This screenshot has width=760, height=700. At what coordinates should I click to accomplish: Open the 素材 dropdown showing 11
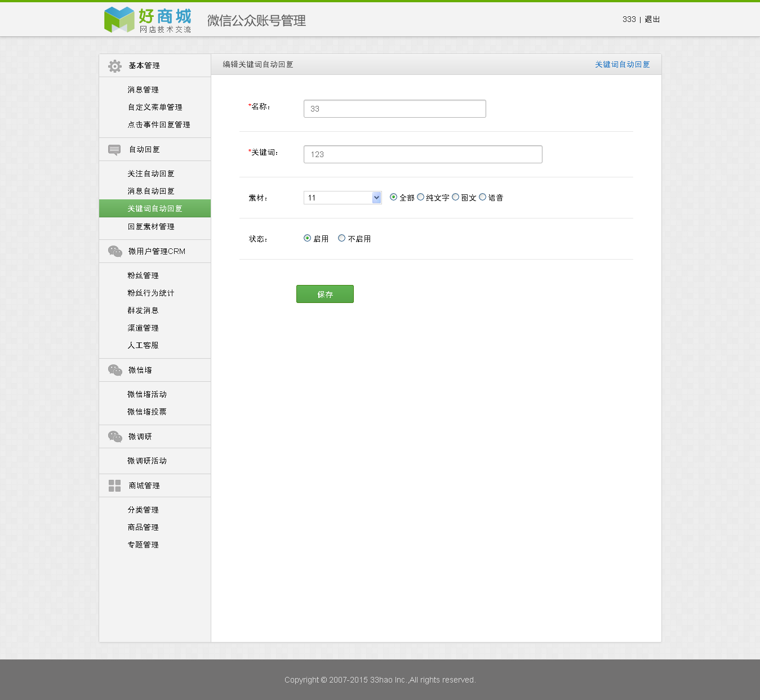pyautogui.click(x=343, y=198)
